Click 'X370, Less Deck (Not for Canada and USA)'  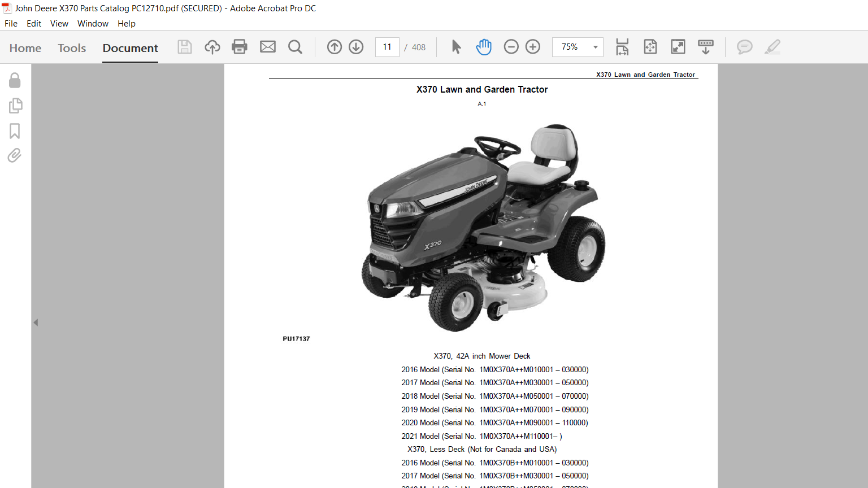coord(482,449)
